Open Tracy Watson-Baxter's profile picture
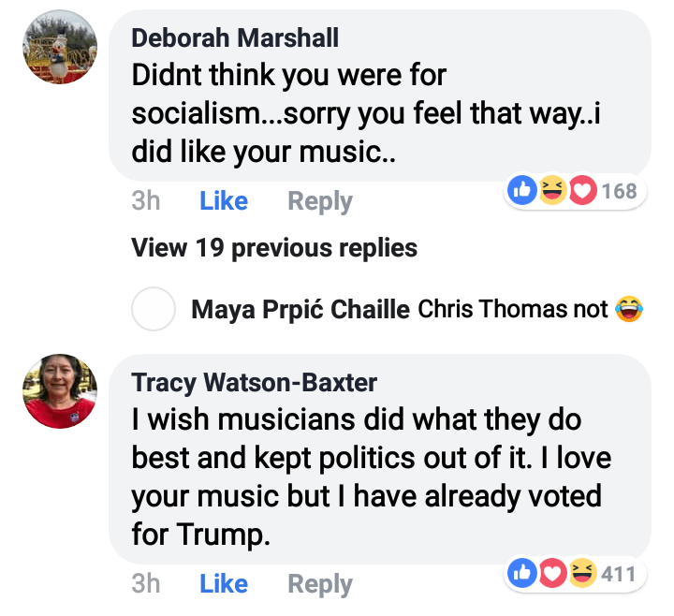 59,391
